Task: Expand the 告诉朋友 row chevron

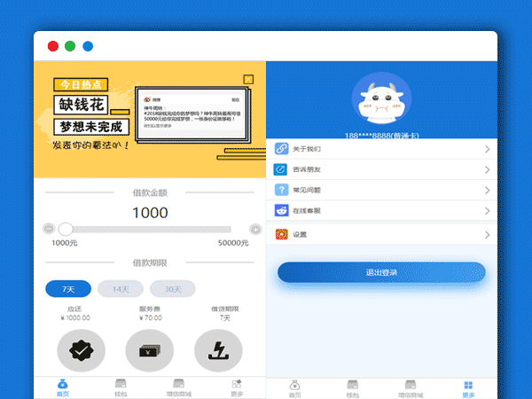Action: (x=487, y=170)
